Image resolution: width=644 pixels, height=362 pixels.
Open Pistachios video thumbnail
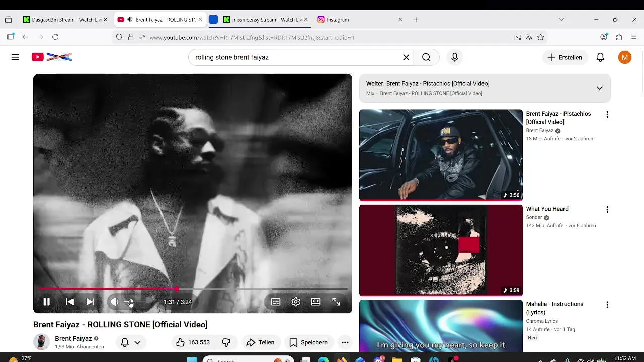[x=441, y=155]
